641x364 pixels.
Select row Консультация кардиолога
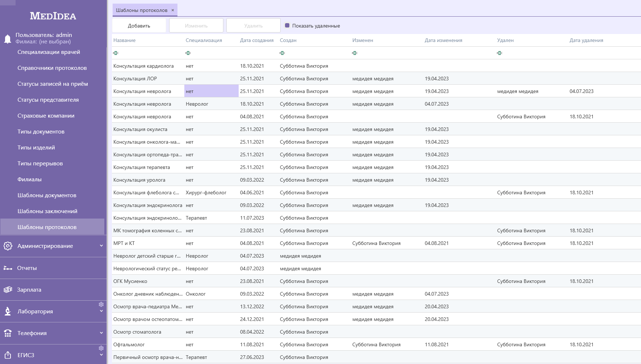(x=377, y=66)
